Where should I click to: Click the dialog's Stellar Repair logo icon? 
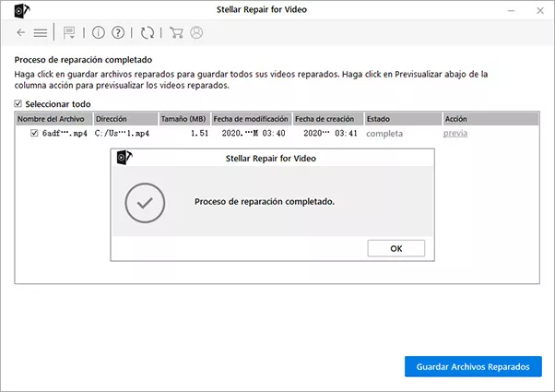[124, 158]
